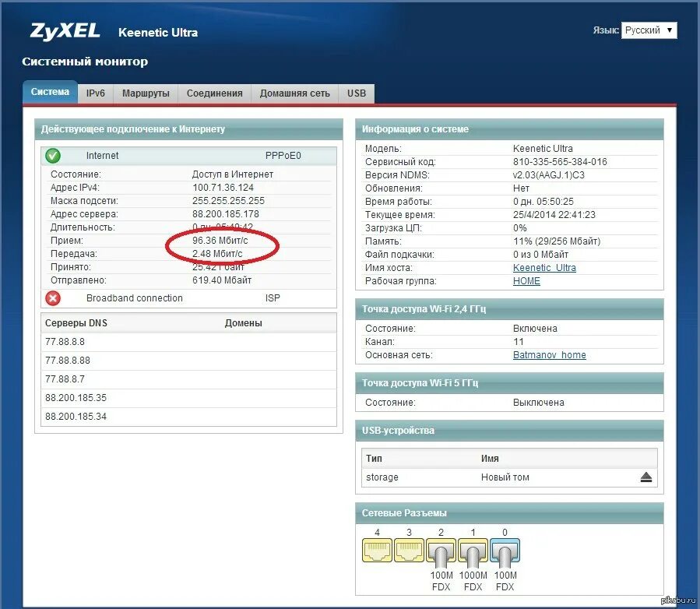Click the receive speed 96.36 Мбит/с
The width and height of the screenshot is (700, 609).
click(220, 241)
